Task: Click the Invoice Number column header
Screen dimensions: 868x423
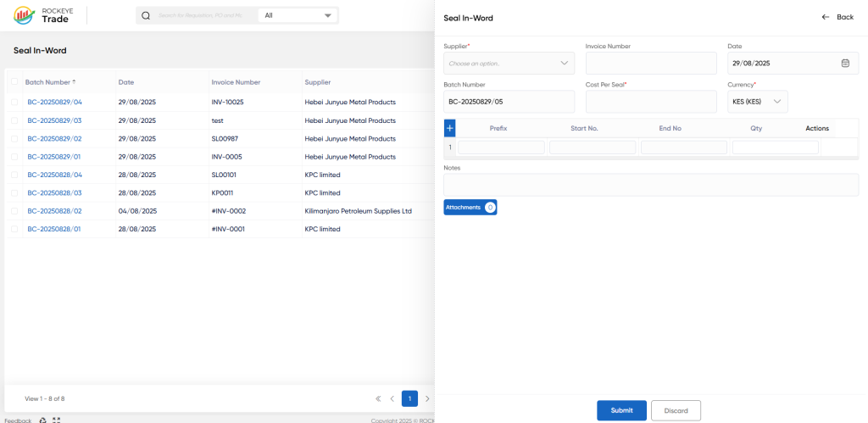Action: tap(236, 82)
